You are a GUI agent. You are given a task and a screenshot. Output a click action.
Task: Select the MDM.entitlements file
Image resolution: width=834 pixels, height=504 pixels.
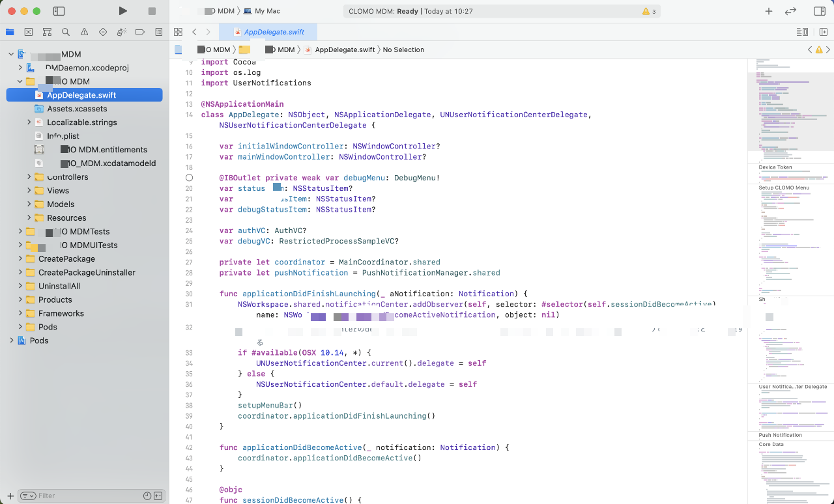click(91, 150)
